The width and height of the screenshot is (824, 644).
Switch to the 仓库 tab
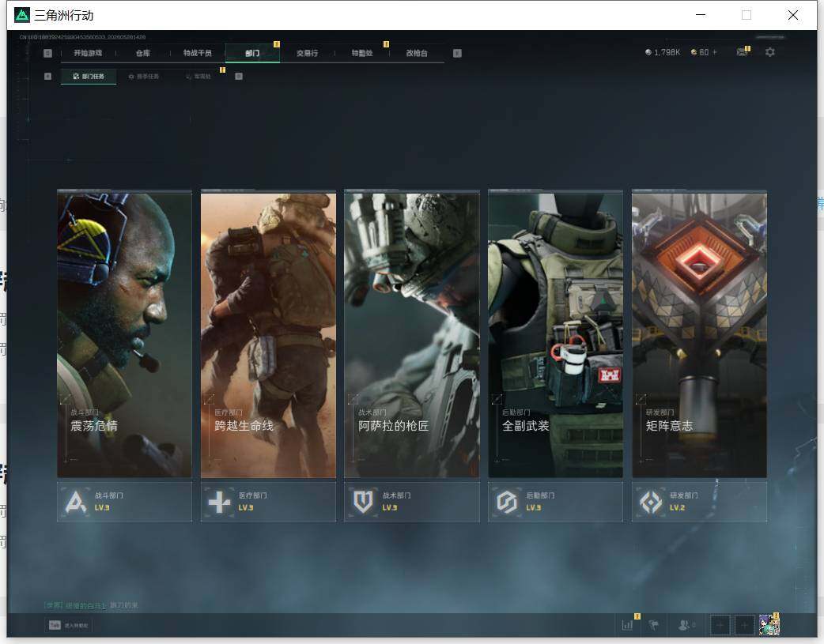(x=143, y=53)
